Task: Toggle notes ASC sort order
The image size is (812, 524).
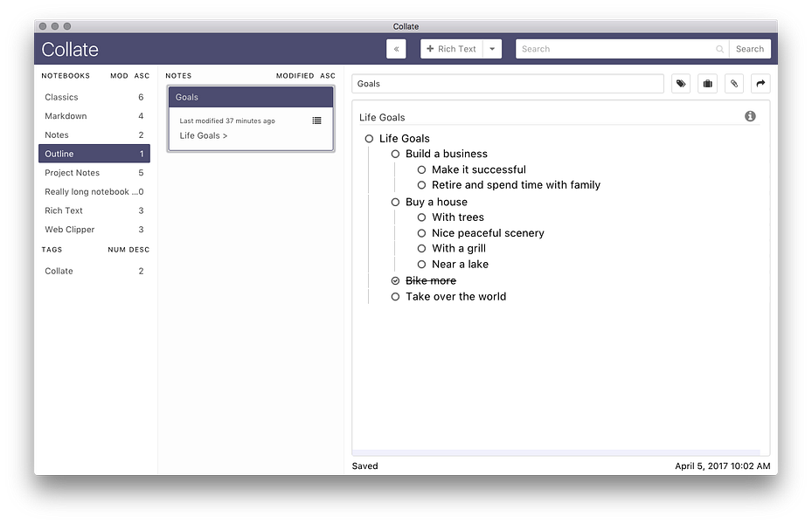Action: click(x=328, y=75)
